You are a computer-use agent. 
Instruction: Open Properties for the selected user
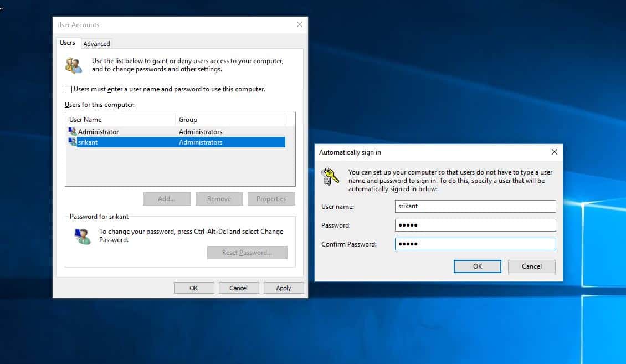click(271, 199)
